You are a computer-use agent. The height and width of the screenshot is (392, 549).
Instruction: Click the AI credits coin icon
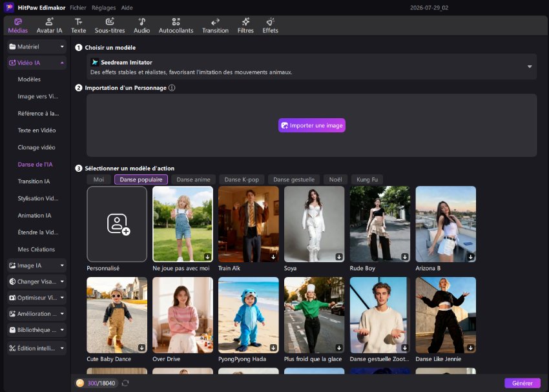point(80,383)
